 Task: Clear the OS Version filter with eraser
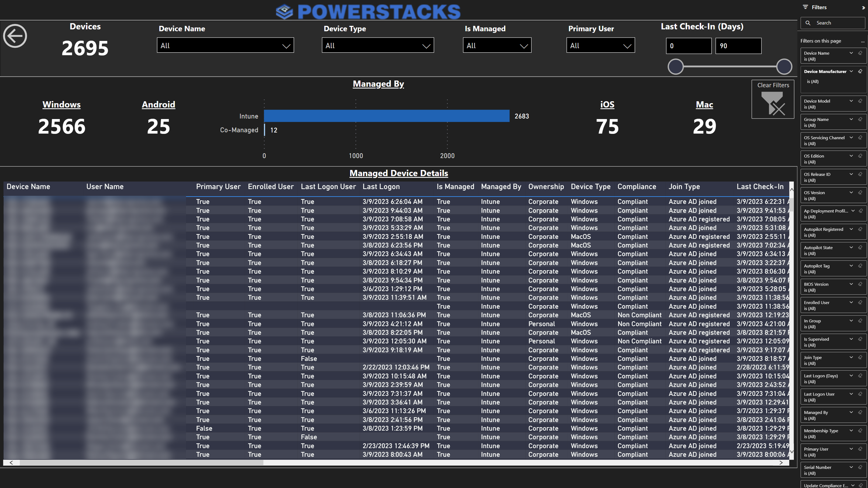pyautogui.click(x=860, y=193)
